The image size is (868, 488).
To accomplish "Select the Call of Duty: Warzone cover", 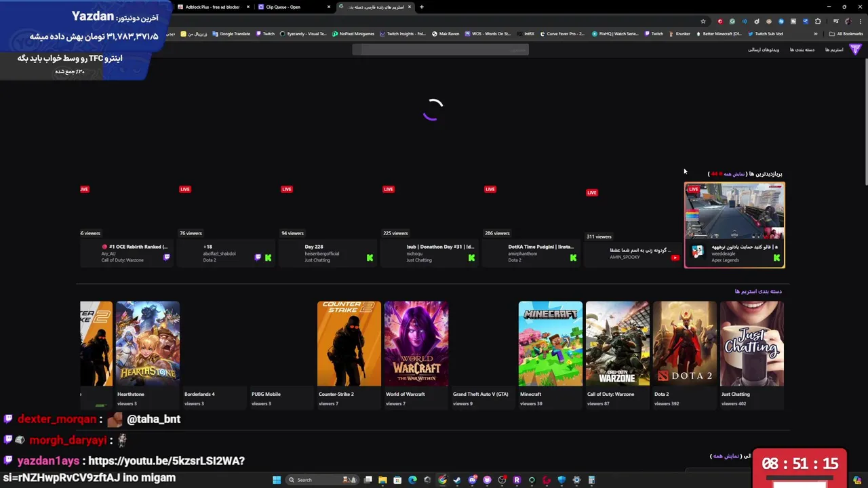I will [x=617, y=344].
